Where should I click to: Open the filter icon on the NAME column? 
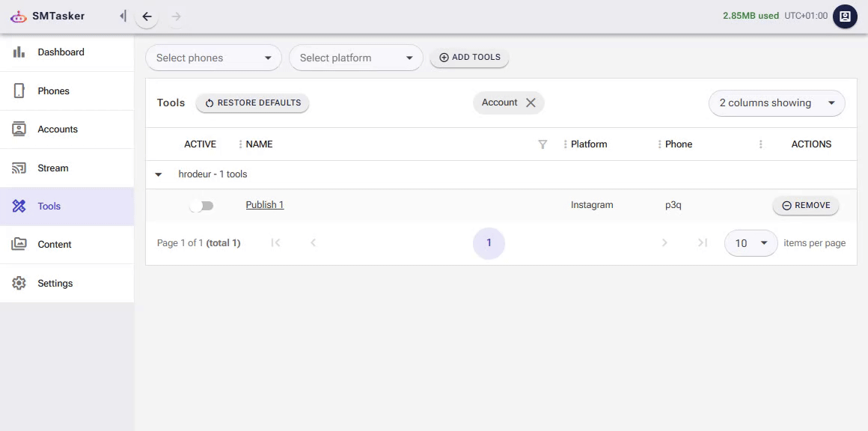tap(542, 144)
